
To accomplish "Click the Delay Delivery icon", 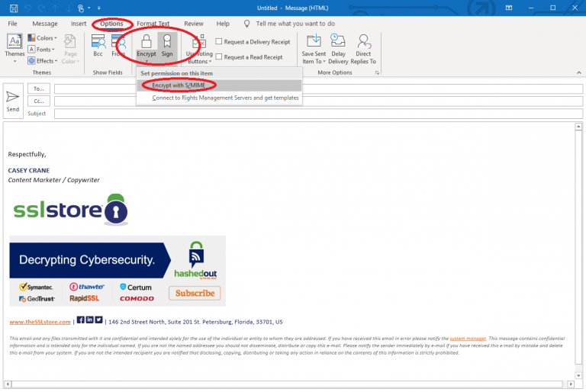I will 338,45.
